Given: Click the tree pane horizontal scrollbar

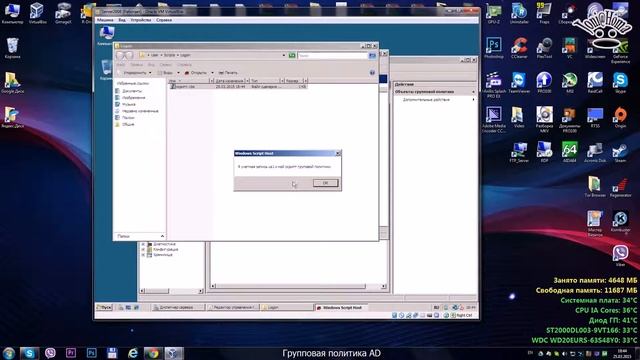Looking at the screenshot, I should [171, 291].
